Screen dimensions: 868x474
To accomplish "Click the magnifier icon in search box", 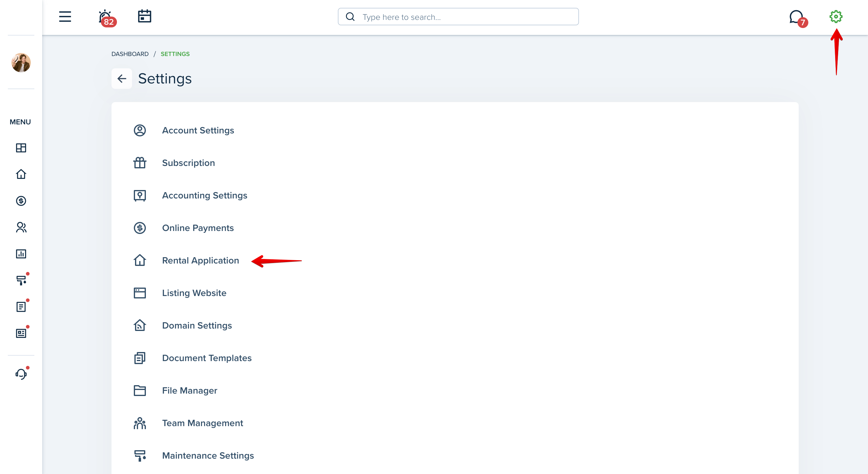I will [350, 17].
